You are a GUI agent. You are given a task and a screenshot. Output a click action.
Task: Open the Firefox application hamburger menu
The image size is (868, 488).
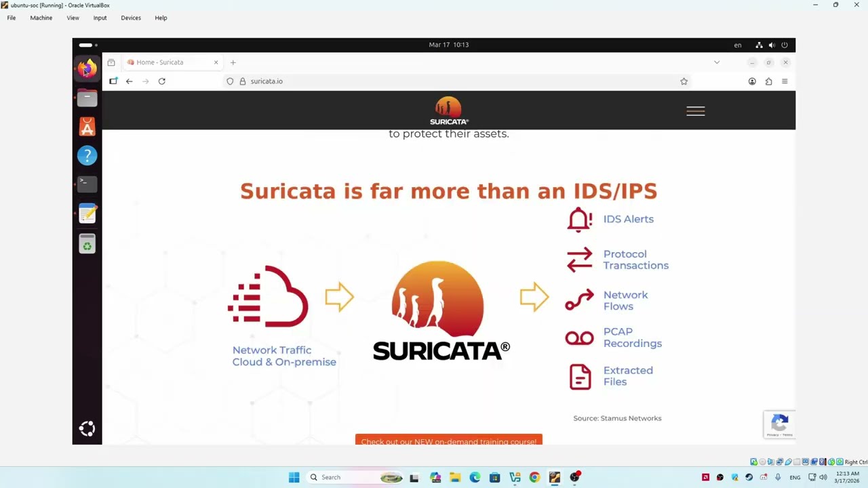click(x=785, y=81)
